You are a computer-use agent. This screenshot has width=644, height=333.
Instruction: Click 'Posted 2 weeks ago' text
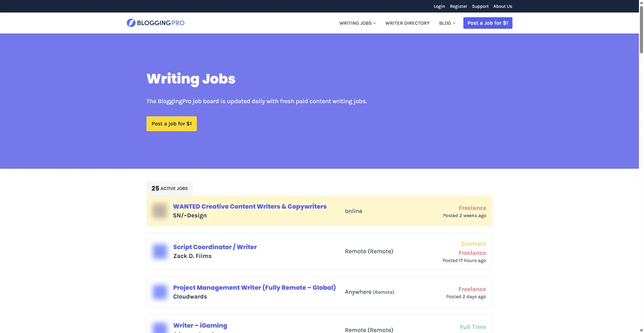point(464,215)
